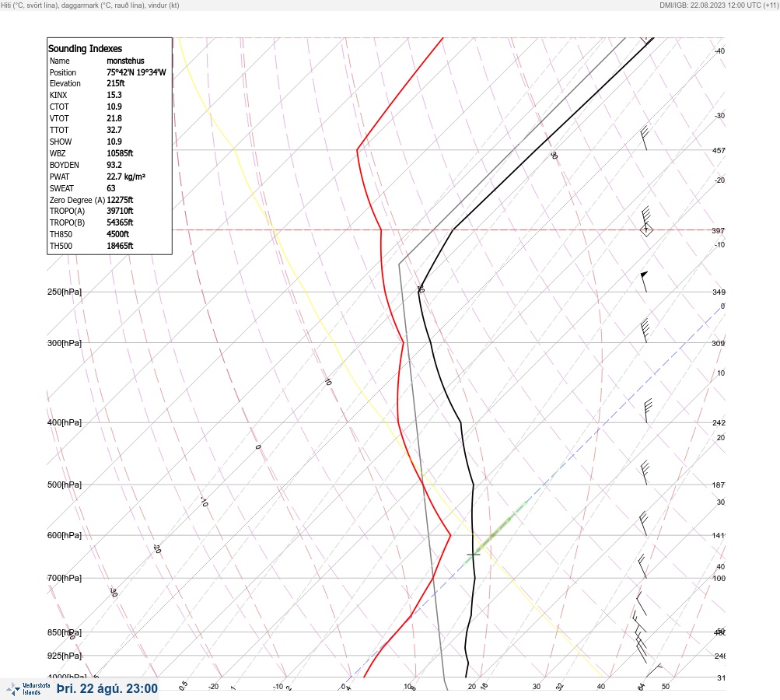Click the WBZ value 10585ft
This screenshot has height=700, width=780.
click(120, 153)
